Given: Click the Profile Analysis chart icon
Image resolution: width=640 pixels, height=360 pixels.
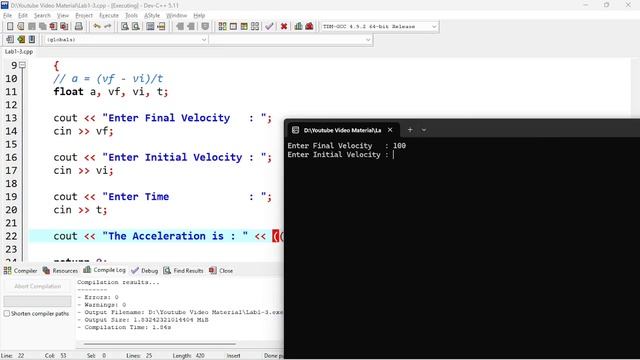Looking at the screenshot, I should 298,26.
